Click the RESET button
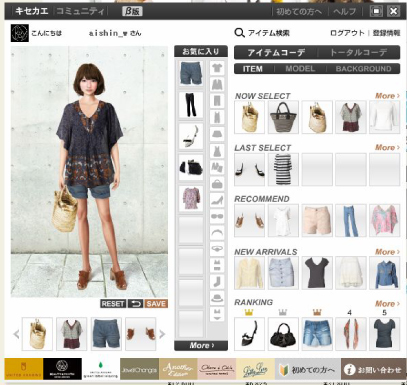The image size is (407, 385). pos(113,304)
